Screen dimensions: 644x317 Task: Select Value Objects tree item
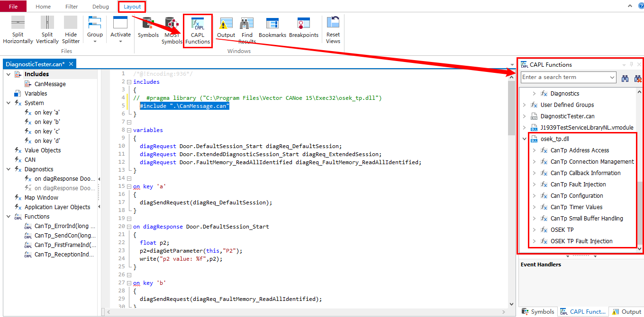point(43,150)
